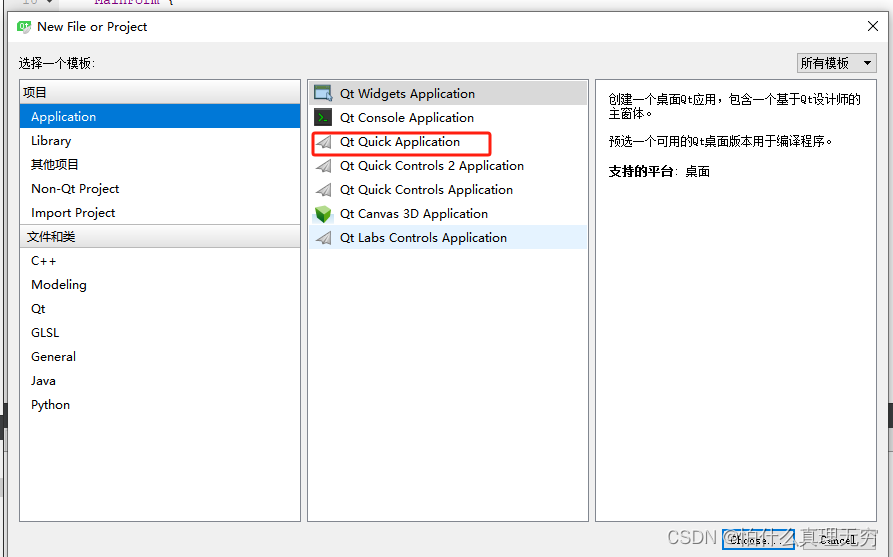Select the Java file category
Image resolution: width=893 pixels, height=557 pixels.
[160, 380]
